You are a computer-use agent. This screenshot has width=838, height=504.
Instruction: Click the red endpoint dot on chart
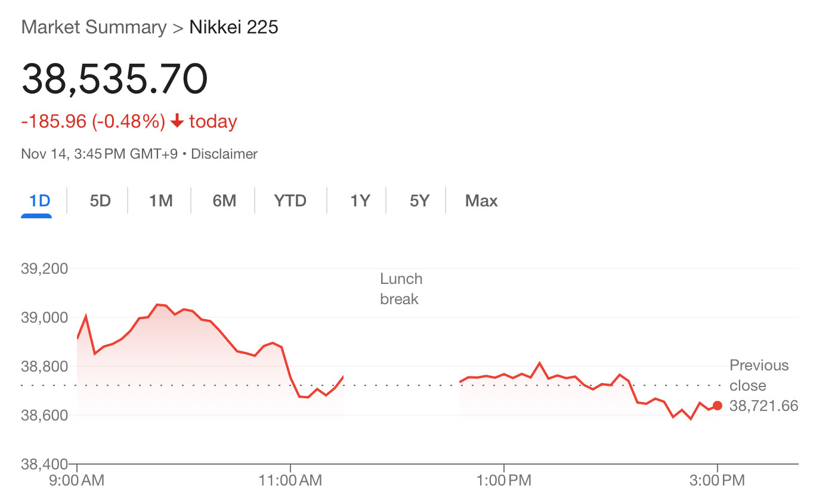tap(718, 406)
